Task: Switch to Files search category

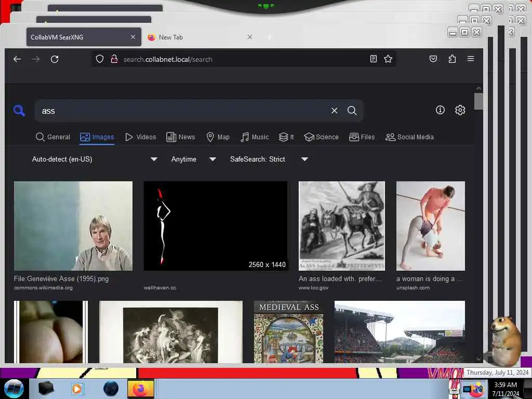Action: (362, 137)
